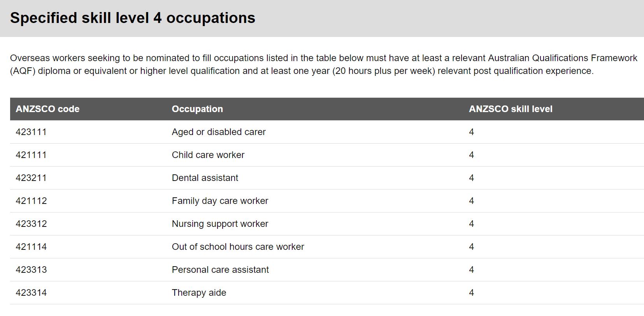Click the 'Dental assistant' occupation cell
This screenshot has height=316, width=644.
[x=205, y=178]
